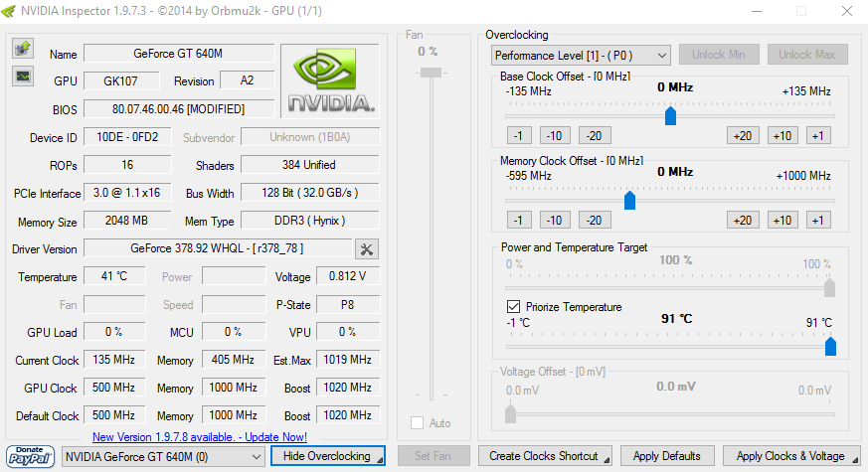Click the power target slider handle
The image size is (868, 472).
[829, 288]
